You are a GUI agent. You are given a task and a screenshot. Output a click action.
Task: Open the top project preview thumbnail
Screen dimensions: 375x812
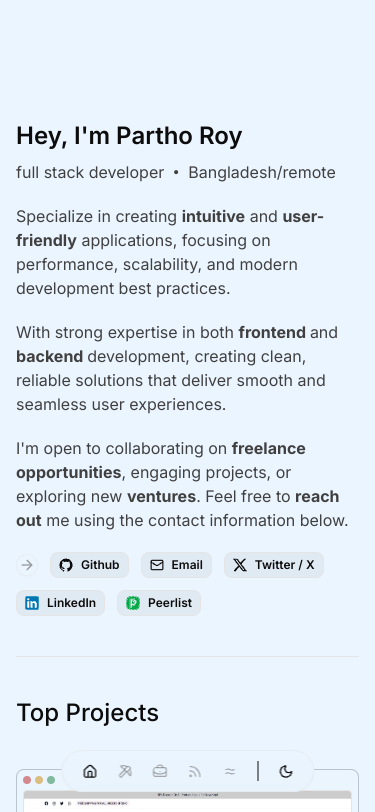click(x=188, y=791)
